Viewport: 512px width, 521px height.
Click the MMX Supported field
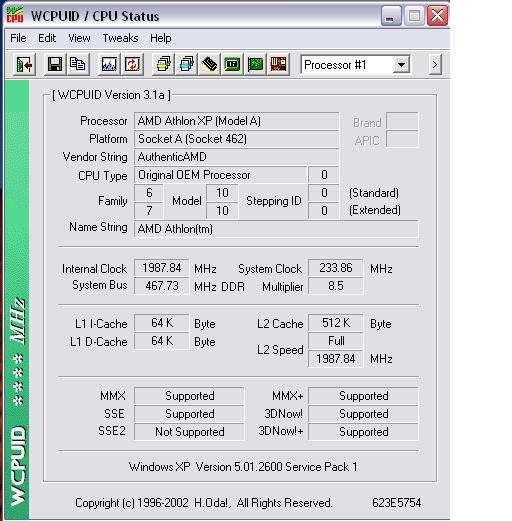(x=189, y=396)
